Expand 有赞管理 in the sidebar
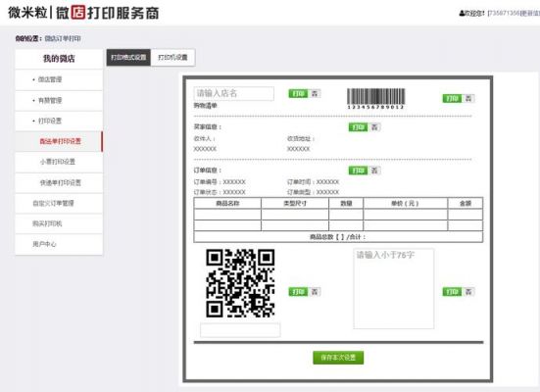Screen dimensions: 540x392 (x=59, y=101)
